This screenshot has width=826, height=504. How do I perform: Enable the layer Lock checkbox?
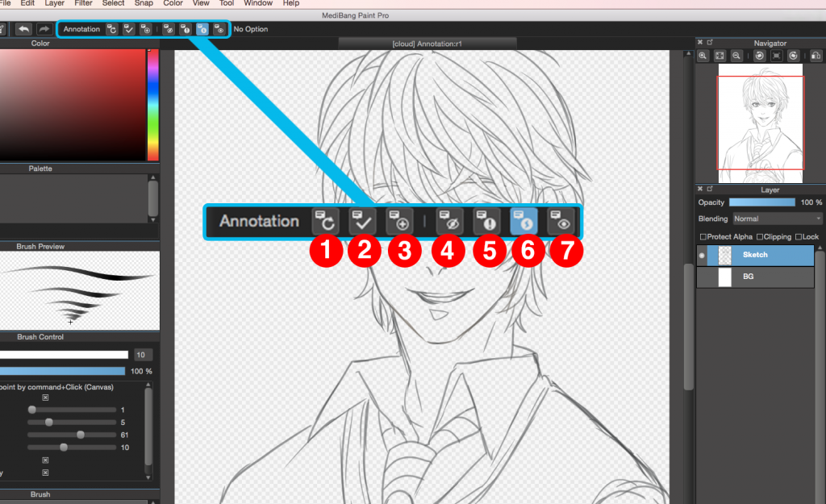click(x=799, y=237)
